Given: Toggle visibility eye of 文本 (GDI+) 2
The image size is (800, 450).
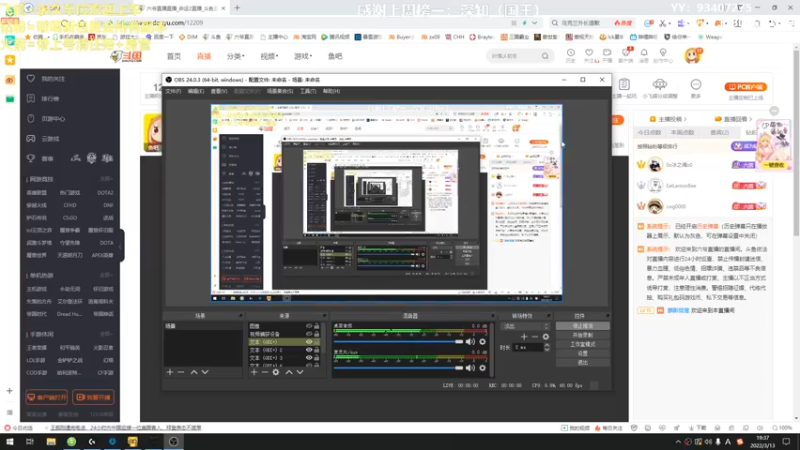Looking at the screenshot, I should click(309, 350).
